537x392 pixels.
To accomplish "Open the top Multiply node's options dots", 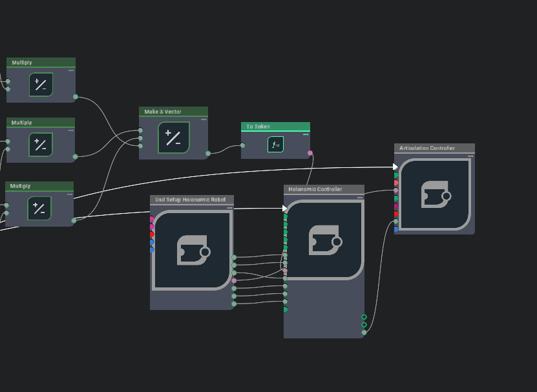I will click(70, 69).
